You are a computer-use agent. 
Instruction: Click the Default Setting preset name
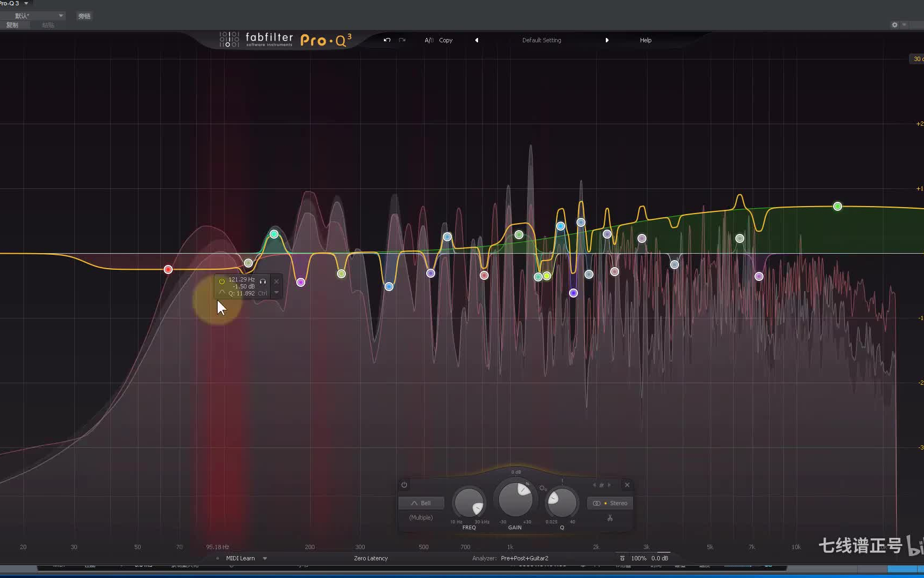click(x=541, y=40)
